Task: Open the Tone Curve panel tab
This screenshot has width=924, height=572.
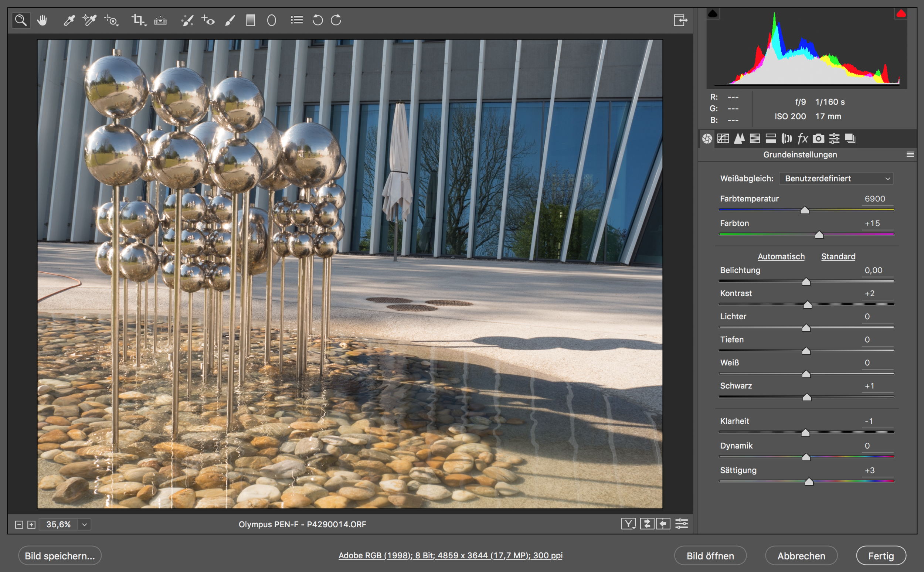Action: 723,139
